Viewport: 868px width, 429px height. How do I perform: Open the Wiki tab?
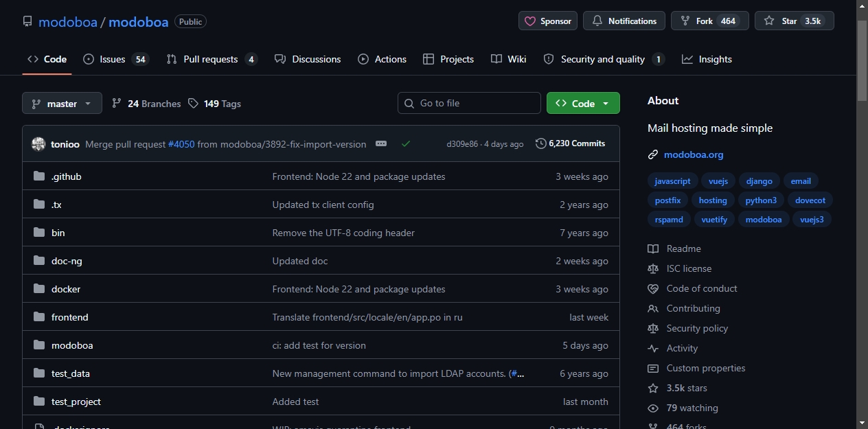click(509, 59)
